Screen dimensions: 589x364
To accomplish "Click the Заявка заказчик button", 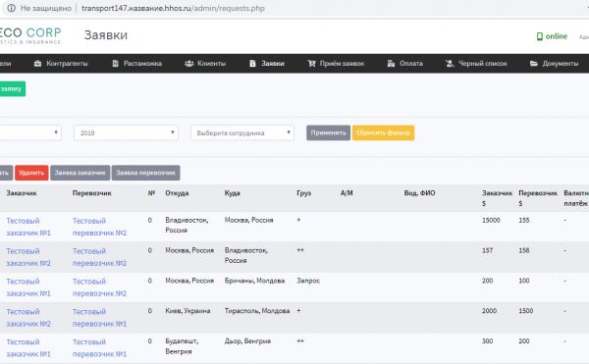I will click(x=80, y=173).
